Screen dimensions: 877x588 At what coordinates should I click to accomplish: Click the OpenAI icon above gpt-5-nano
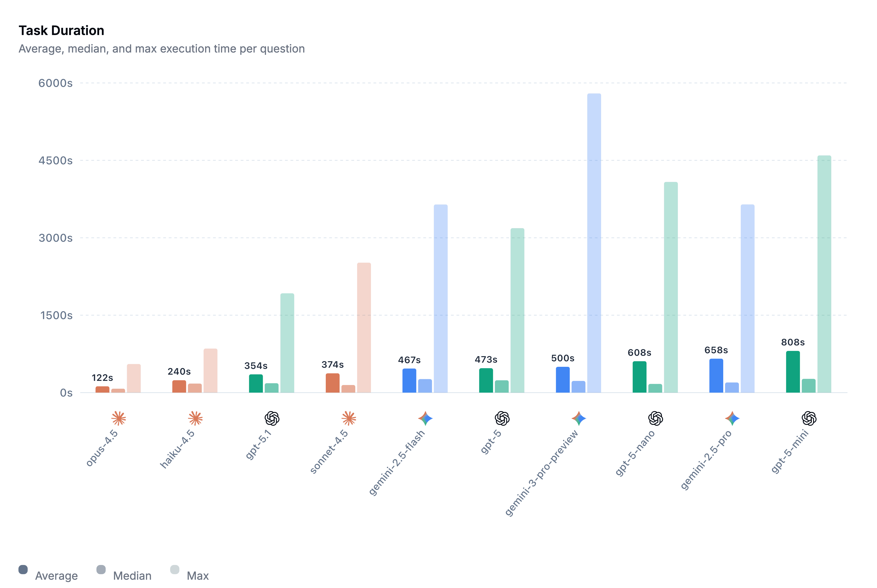pyautogui.click(x=656, y=418)
